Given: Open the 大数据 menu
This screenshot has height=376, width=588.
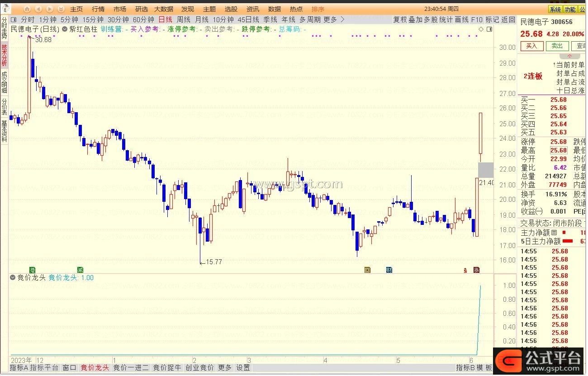Looking at the screenshot, I should coord(164,9).
